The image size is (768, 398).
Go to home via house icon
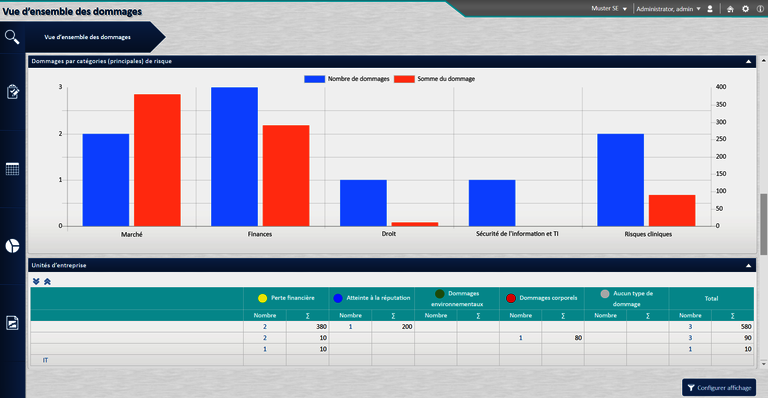point(730,9)
